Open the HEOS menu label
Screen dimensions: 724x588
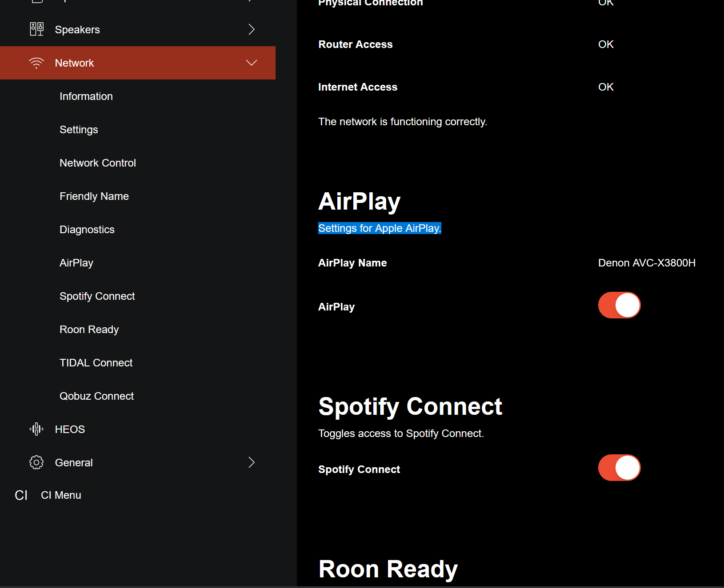[70, 429]
